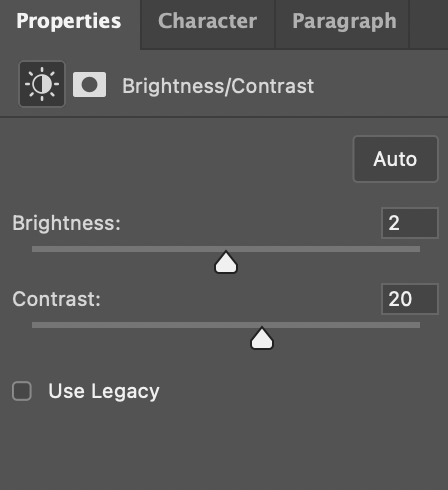
Task: Click the Brightness label text
Action: click(x=66, y=223)
